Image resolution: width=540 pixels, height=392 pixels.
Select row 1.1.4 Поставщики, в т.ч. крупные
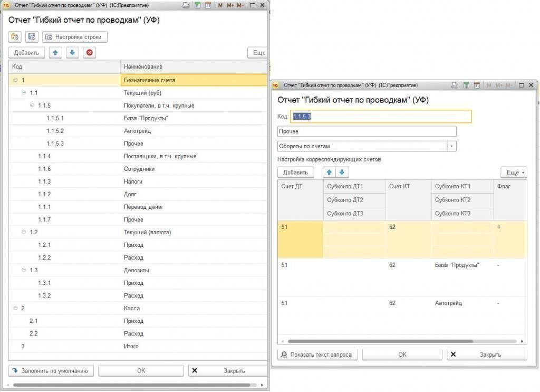tap(138, 156)
